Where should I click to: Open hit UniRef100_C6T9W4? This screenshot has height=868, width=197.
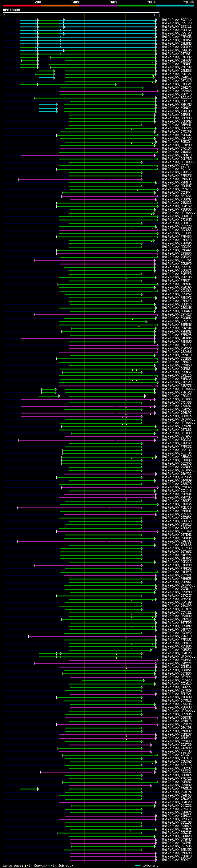[x=177, y=54]
